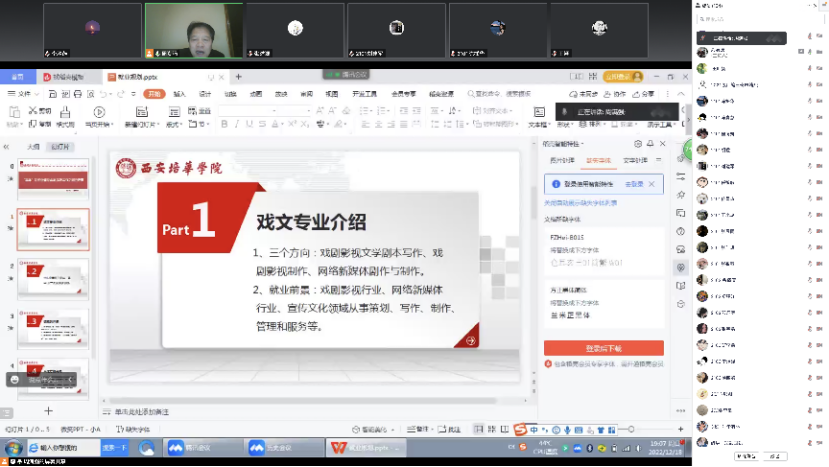The width and height of the screenshot is (829, 467).
Task: Click the format painter icon
Action: [x=65, y=113]
